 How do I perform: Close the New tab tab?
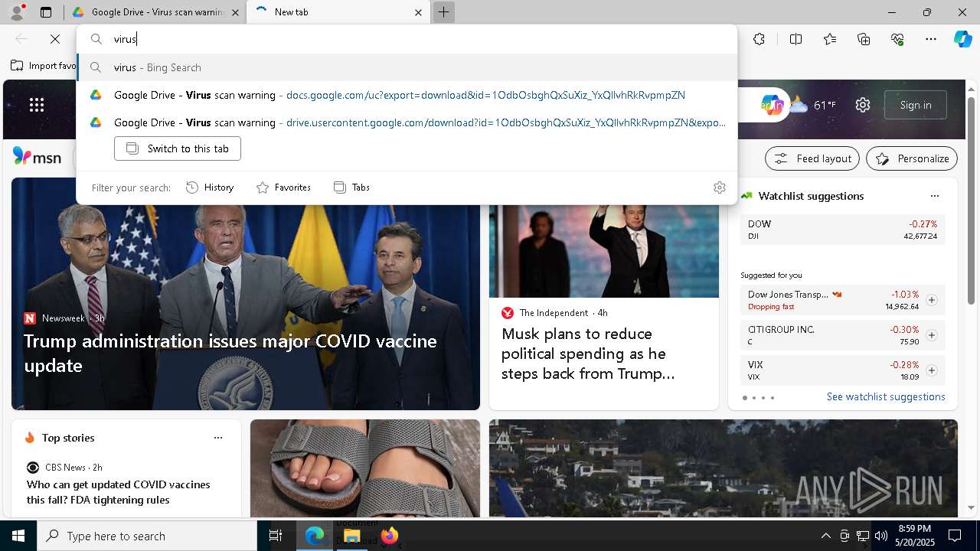click(x=418, y=12)
